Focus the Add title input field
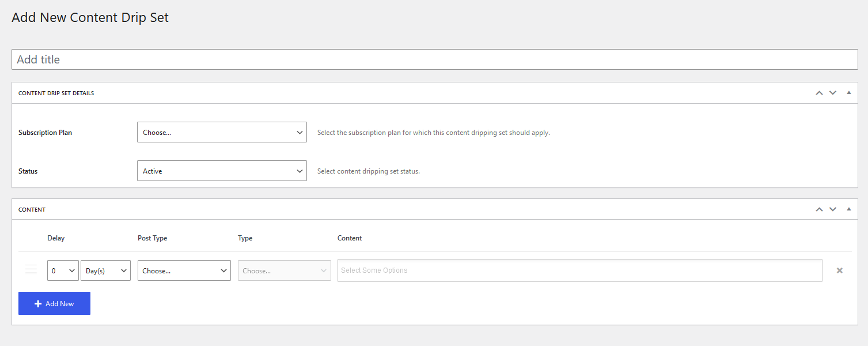The width and height of the screenshot is (868, 346). 435,59
